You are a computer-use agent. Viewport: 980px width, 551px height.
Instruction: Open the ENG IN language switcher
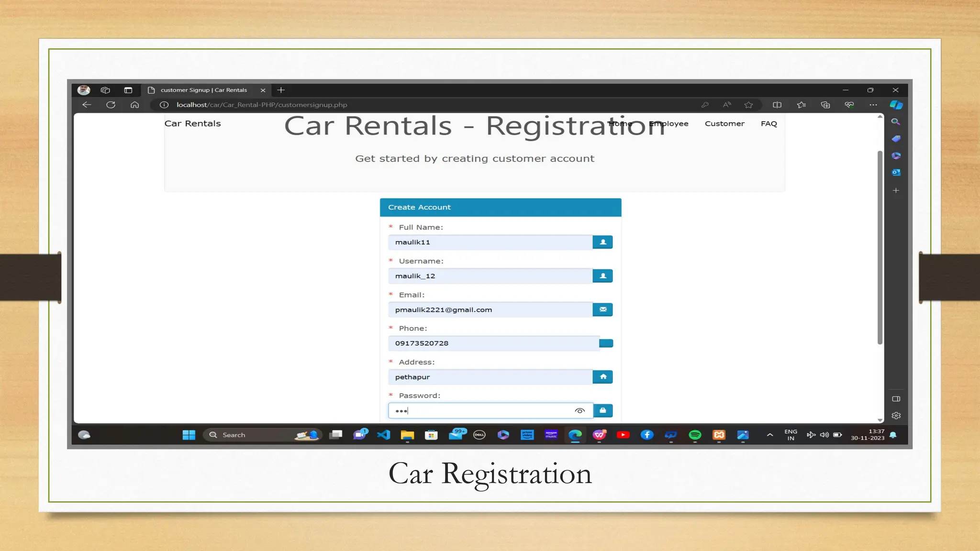(791, 435)
